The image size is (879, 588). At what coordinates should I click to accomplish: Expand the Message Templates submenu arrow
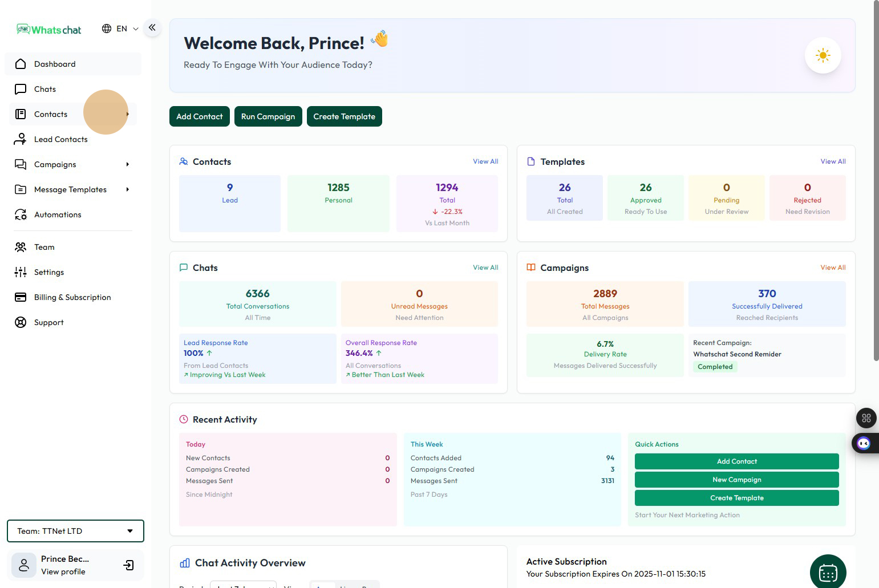pos(128,189)
